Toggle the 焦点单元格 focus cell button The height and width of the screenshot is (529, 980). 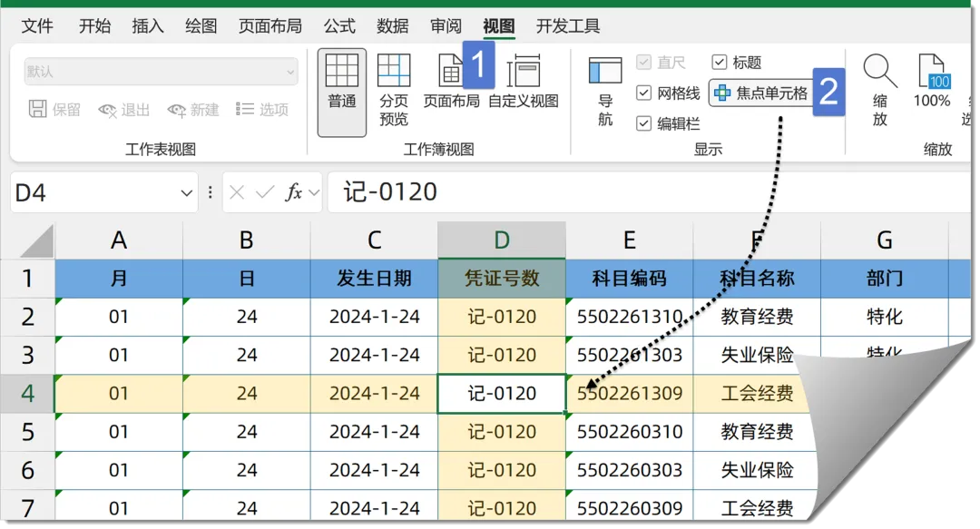[762, 93]
